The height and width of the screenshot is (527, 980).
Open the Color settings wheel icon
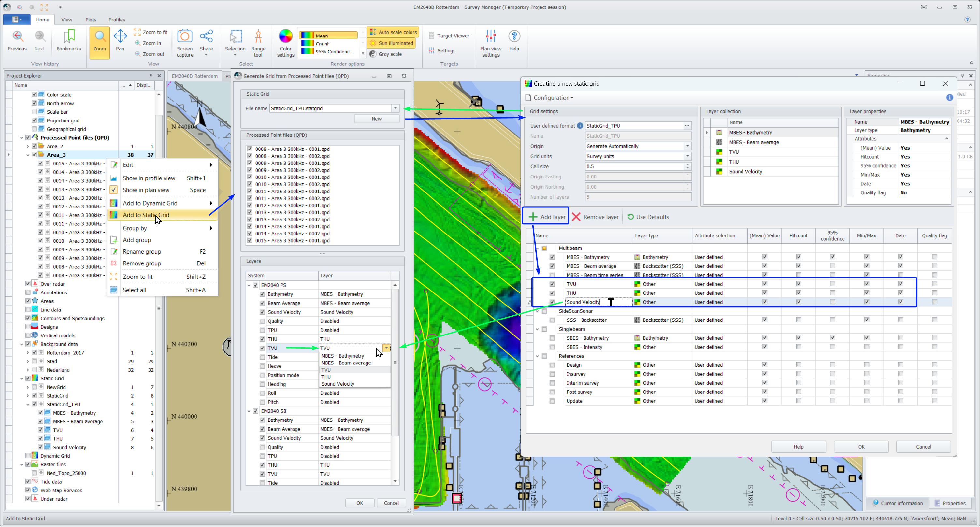(x=285, y=36)
